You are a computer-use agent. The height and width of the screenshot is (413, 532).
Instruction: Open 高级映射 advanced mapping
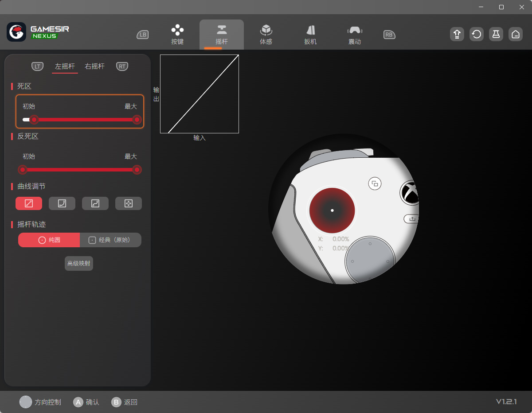click(79, 263)
